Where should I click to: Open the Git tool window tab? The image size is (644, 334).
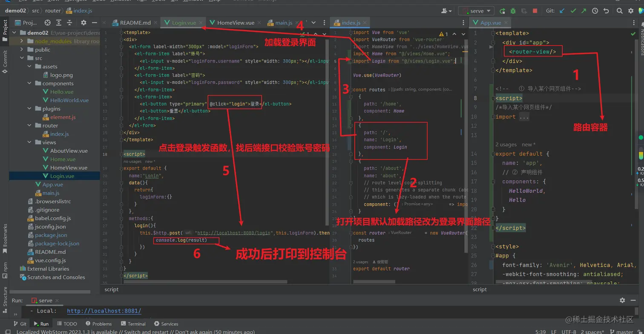point(20,324)
